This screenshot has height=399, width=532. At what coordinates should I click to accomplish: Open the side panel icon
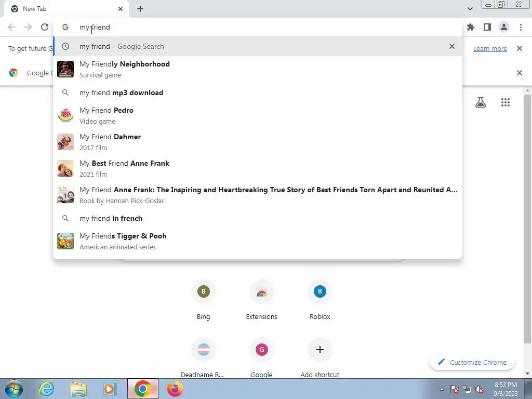[487, 27]
